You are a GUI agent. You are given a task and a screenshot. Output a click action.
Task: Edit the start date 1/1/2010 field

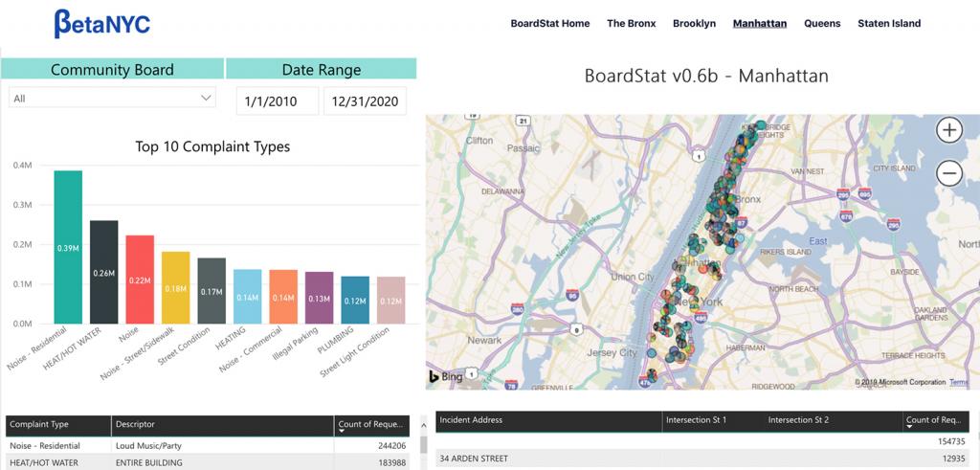tap(278, 101)
